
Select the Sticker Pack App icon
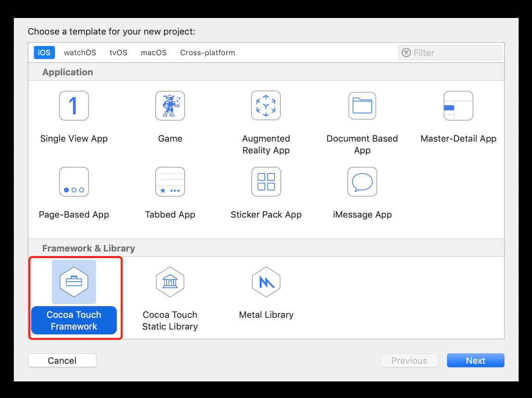click(266, 182)
